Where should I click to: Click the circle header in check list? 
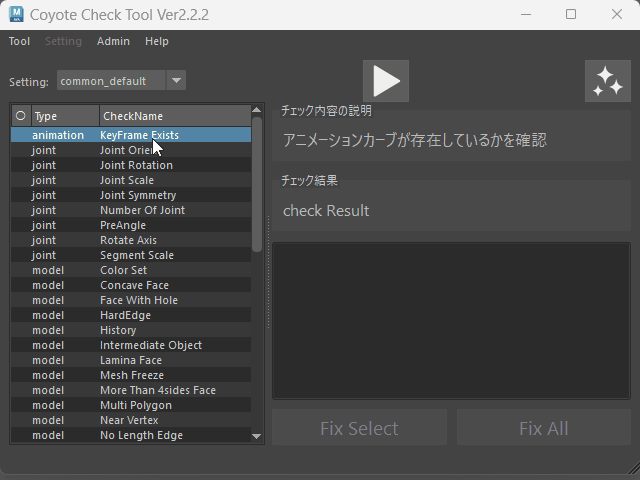click(x=20, y=116)
